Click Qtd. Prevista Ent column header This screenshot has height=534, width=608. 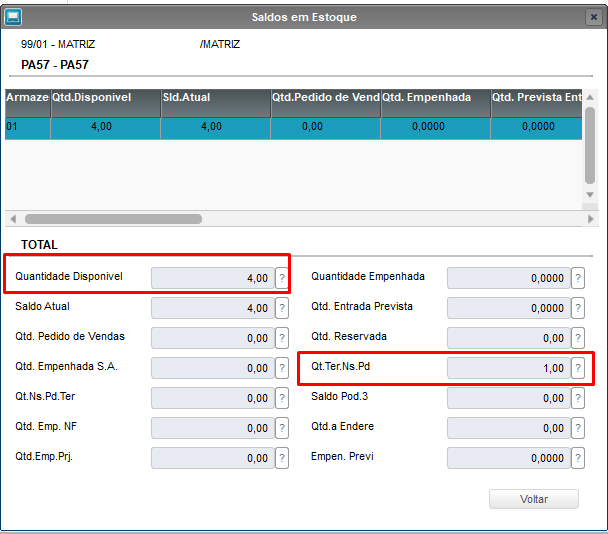pyautogui.click(x=537, y=103)
